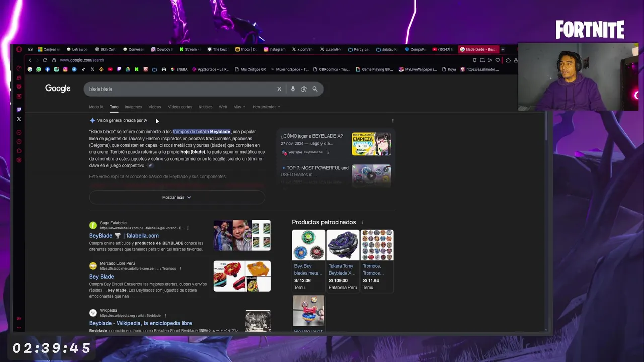Screen dimensions: 644x362
Task: Open options for Productos patrocinados
Action: [x=362, y=222]
